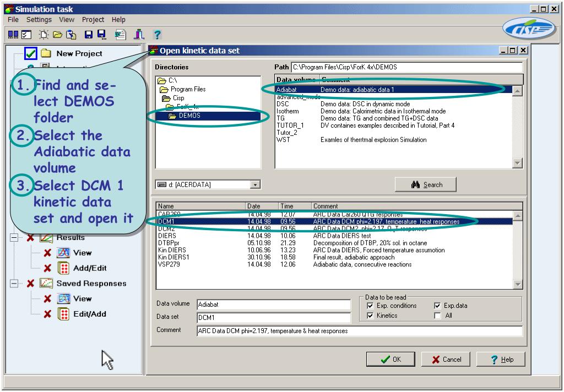
Task: Select the TG data volume row
Action: click(393, 118)
